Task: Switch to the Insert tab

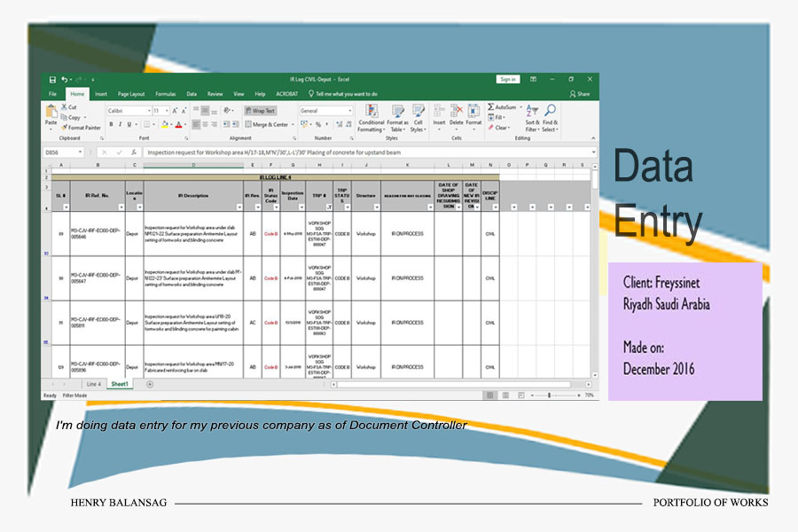Action: point(101,94)
